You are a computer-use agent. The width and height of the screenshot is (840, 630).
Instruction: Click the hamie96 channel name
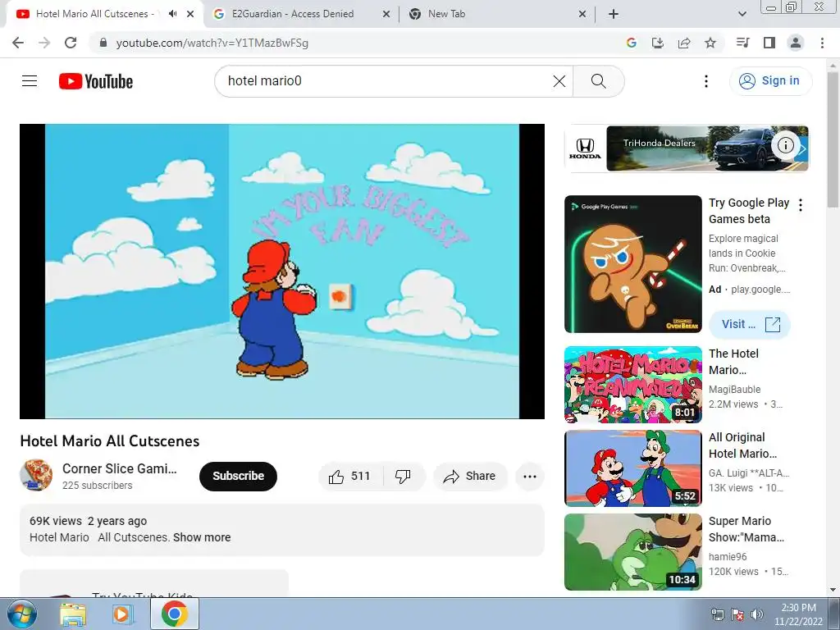pyautogui.click(x=728, y=557)
